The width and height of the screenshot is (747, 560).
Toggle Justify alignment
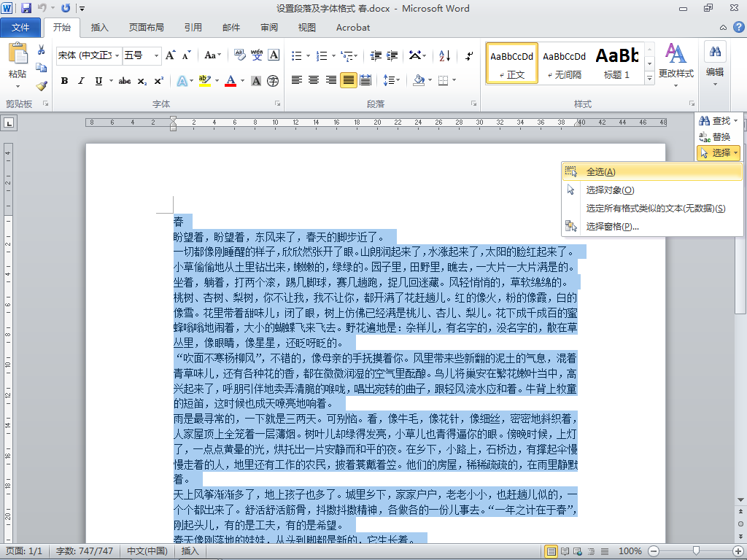click(x=348, y=80)
